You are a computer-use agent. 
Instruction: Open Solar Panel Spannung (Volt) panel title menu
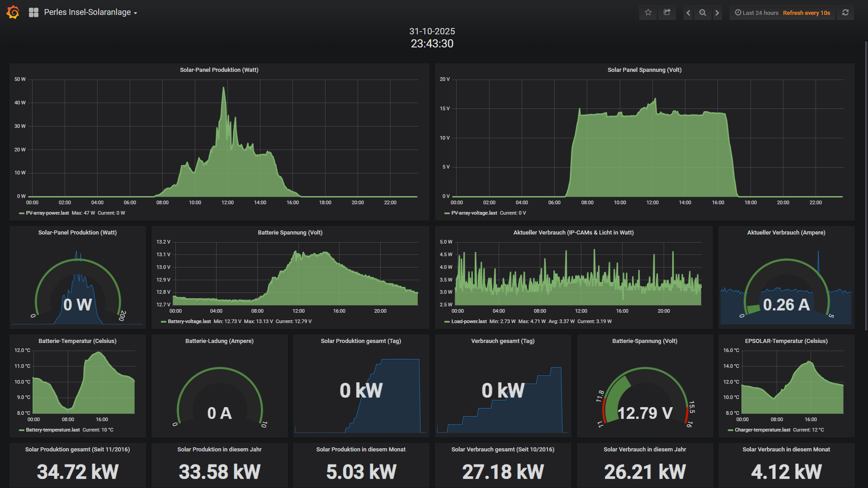click(x=644, y=70)
